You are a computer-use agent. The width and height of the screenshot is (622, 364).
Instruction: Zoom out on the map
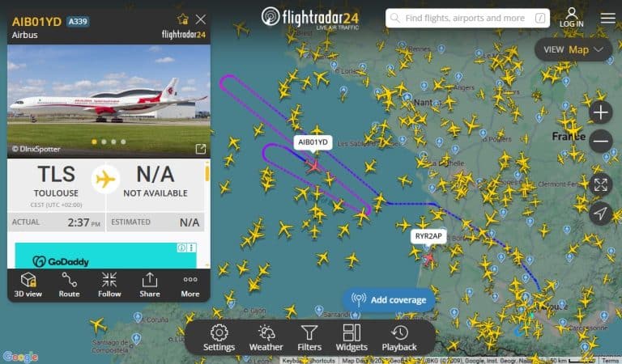pyautogui.click(x=601, y=141)
